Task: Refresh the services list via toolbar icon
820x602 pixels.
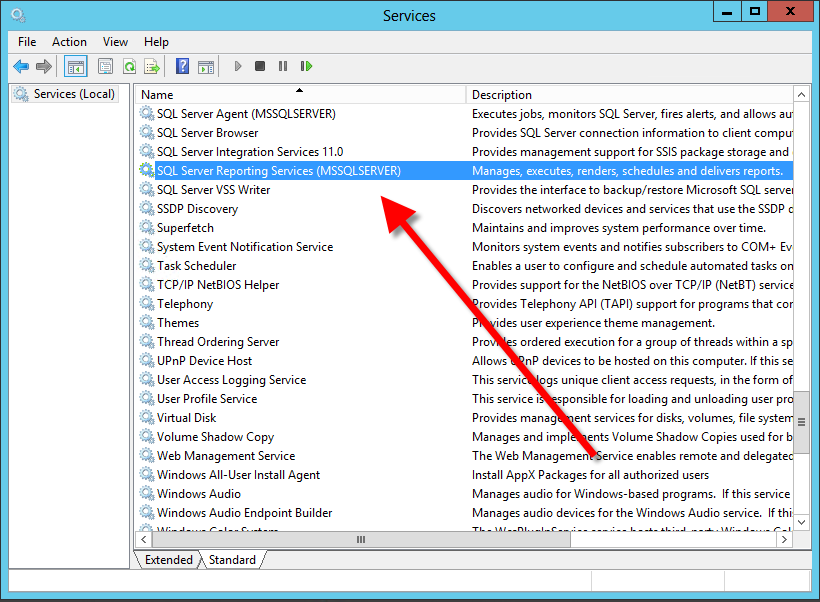Action: pyautogui.click(x=129, y=66)
